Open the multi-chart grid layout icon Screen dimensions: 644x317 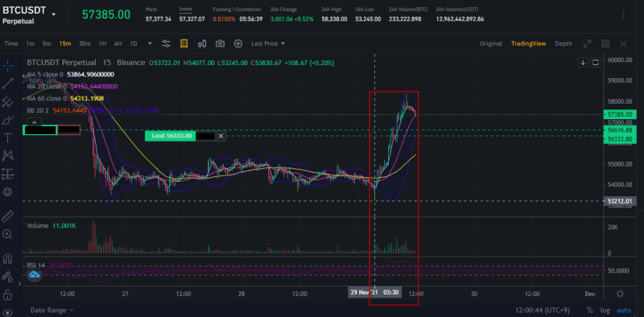[x=605, y=43]
